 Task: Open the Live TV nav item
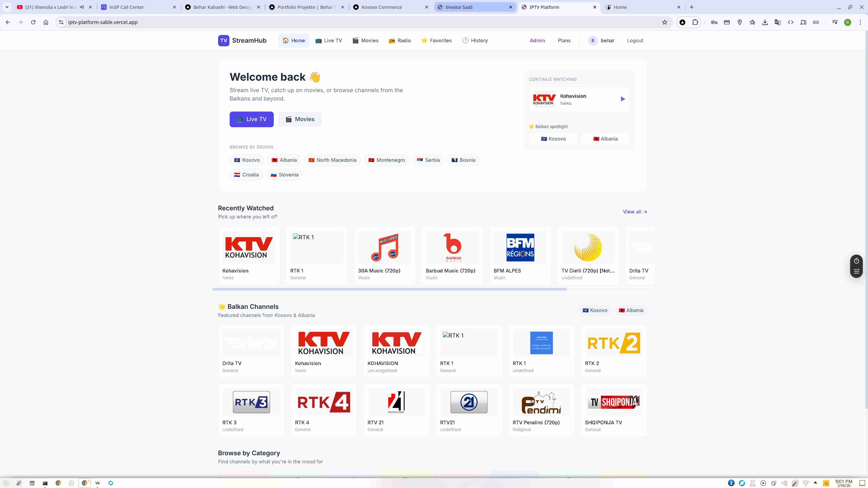(328, 40)
